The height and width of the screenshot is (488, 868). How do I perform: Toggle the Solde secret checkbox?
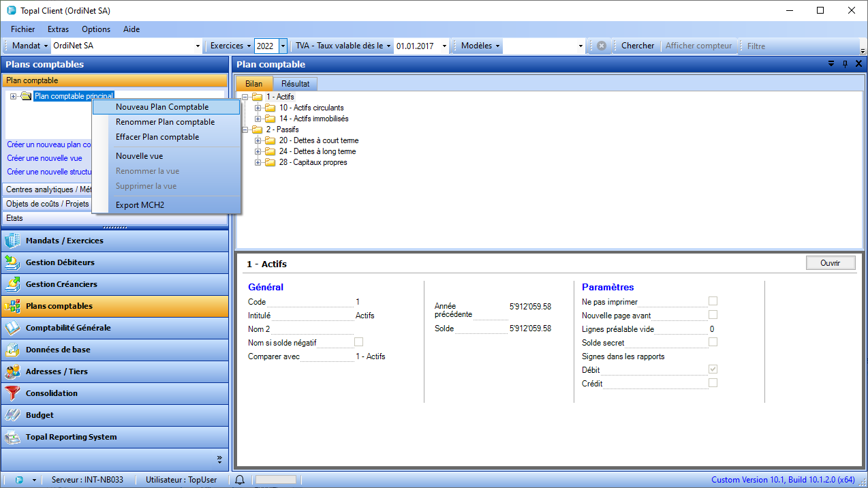point(713,342)
